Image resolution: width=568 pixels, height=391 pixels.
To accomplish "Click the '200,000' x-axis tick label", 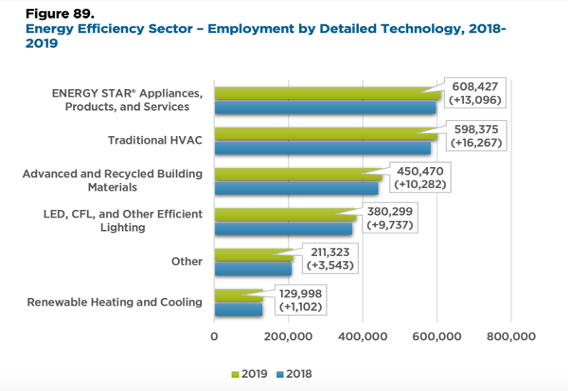I will click(x=288, y=337).
